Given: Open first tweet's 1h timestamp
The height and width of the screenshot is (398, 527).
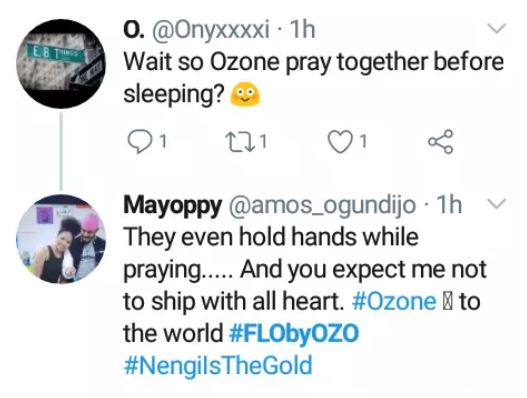Looking at the screenshot, I should [x=302, y=30].
